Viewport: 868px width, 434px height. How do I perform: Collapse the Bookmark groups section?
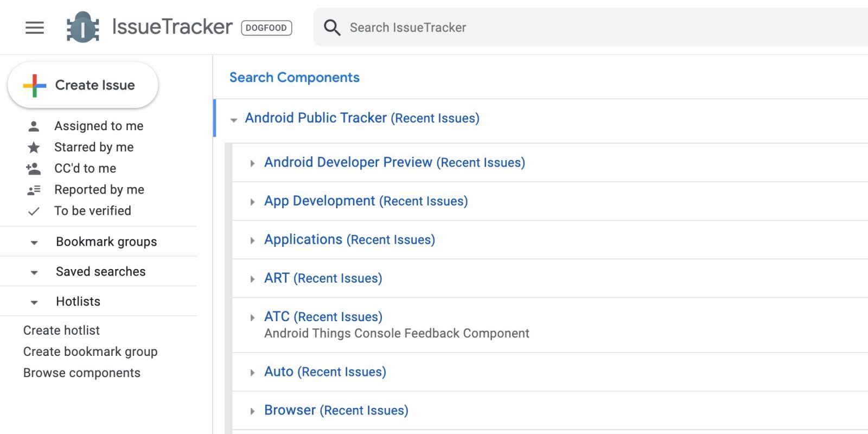point(34,242)
